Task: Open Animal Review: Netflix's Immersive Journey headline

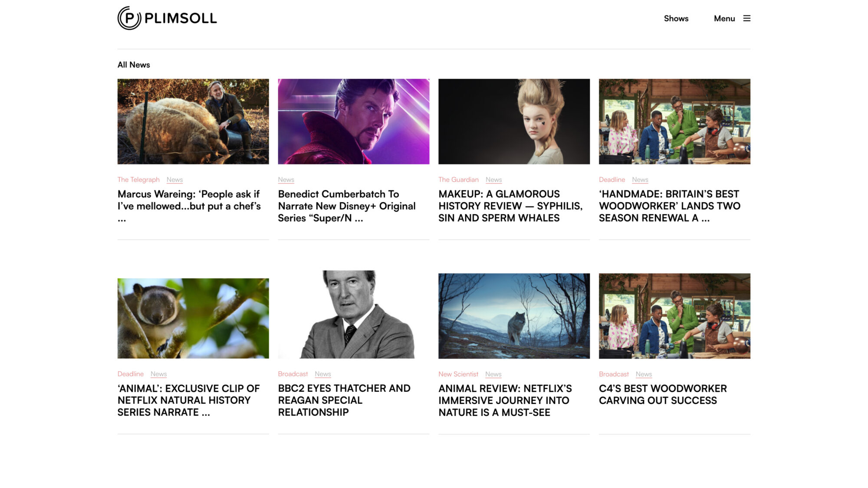Action: 505,400
